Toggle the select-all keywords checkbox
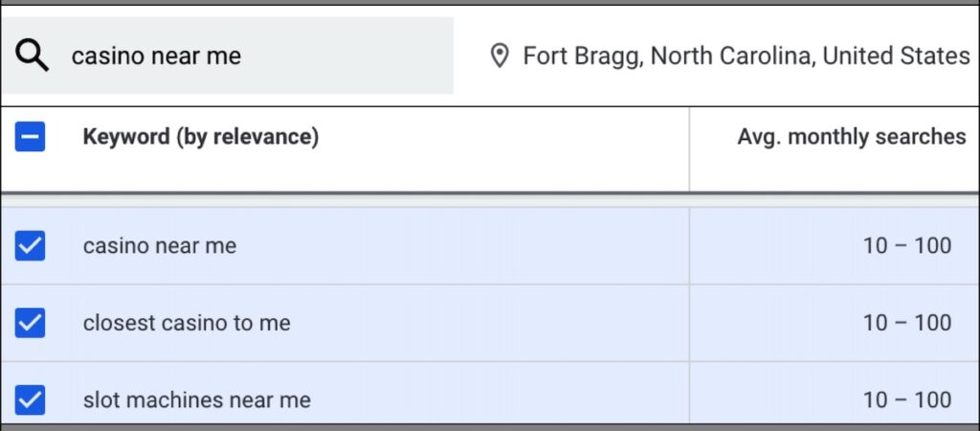This screenshot has height=431, width=980. click(30, 138)
